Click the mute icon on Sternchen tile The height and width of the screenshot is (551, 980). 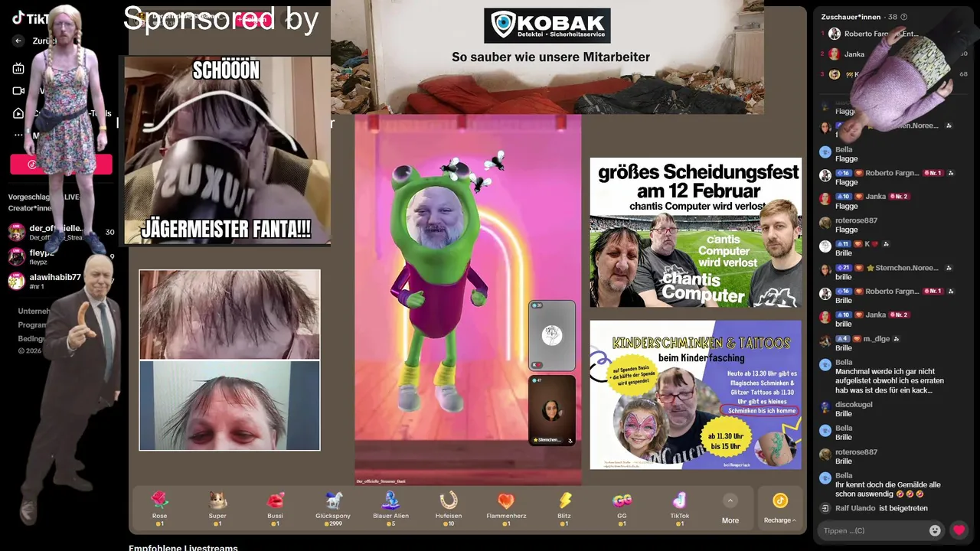coord(570,441)
